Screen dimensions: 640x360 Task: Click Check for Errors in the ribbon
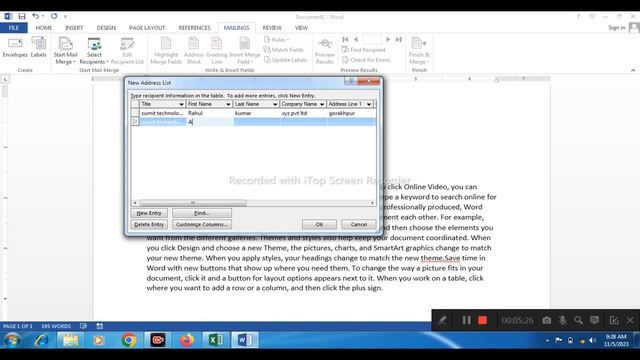click(x=366, y=60)
